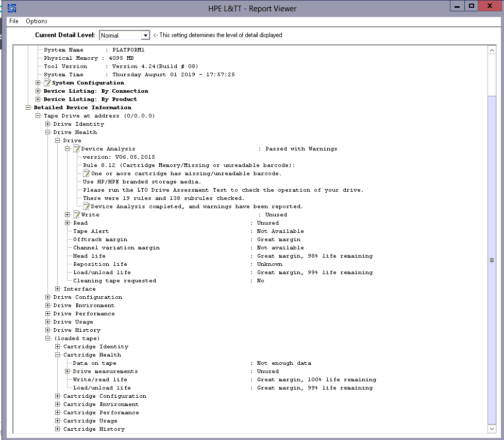Select the Offtrack margin row
The width and height of the screenshot is (504, 440).
(187, 240)
